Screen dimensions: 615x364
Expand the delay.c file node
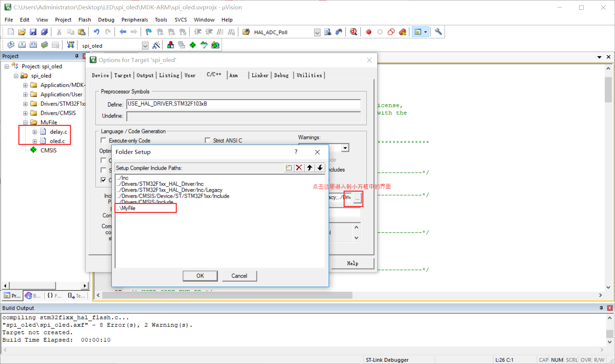35,132
